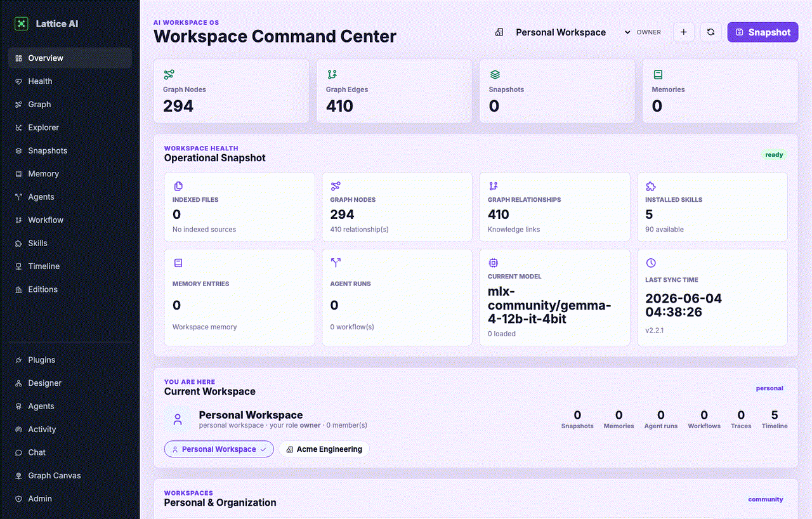Open Admin in the sidebar

click(70, 499)
